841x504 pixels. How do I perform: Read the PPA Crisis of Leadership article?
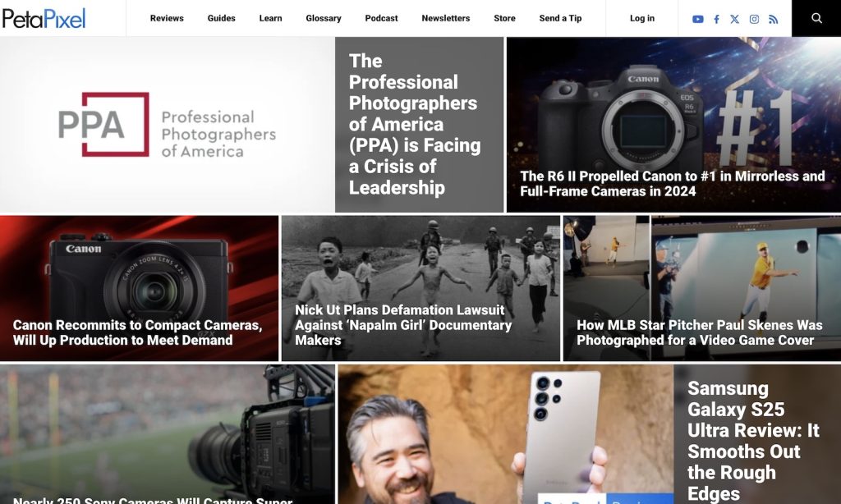click(x=415, y=124)
